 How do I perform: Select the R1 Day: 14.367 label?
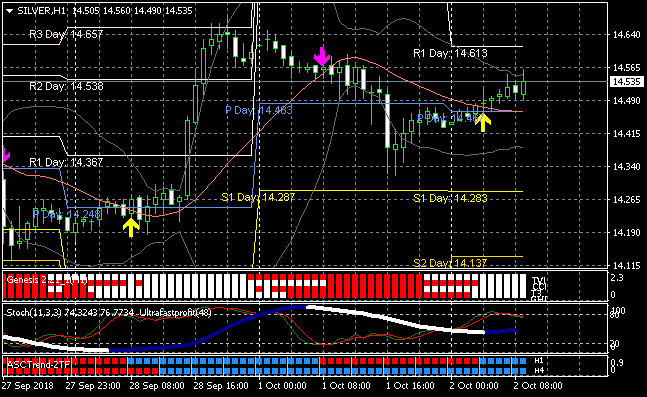click(x=66, y=163)
